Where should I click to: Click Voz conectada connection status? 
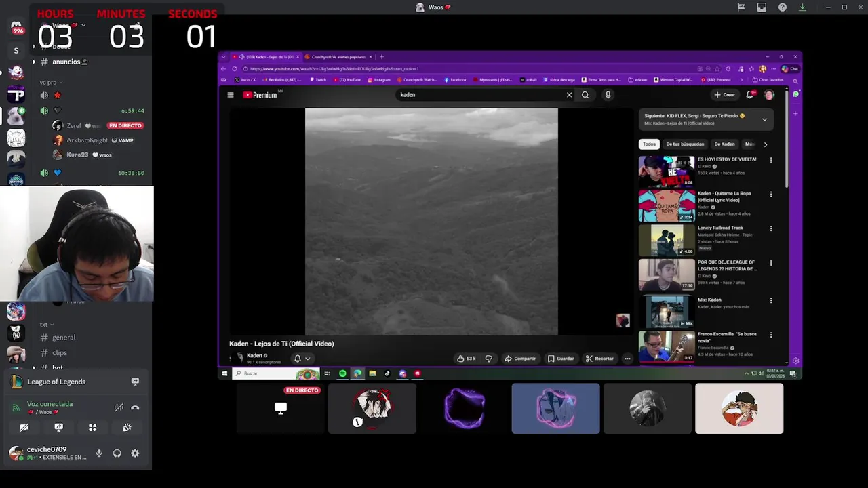pyautogui.click(x=50, y=404)
